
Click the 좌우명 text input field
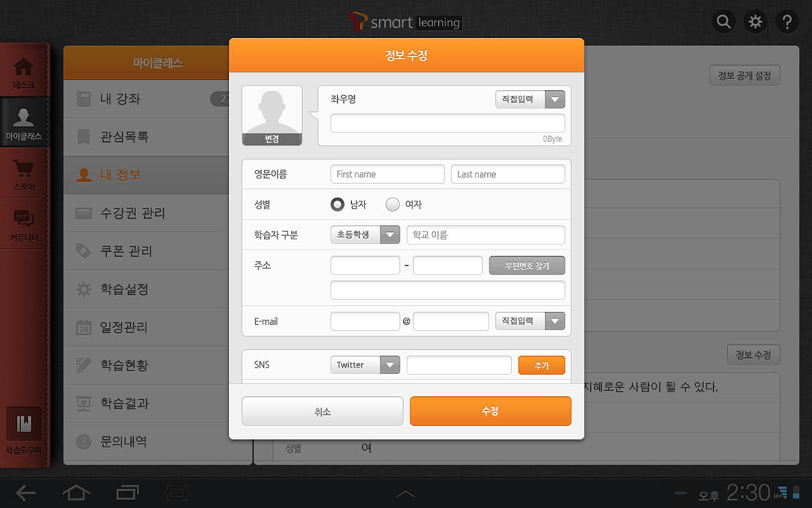(x=448, y=124)
